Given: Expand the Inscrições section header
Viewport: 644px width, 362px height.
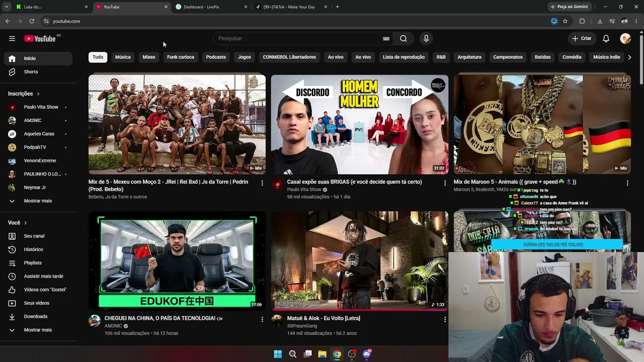Looking at the screenshot, I should (24, 94).
